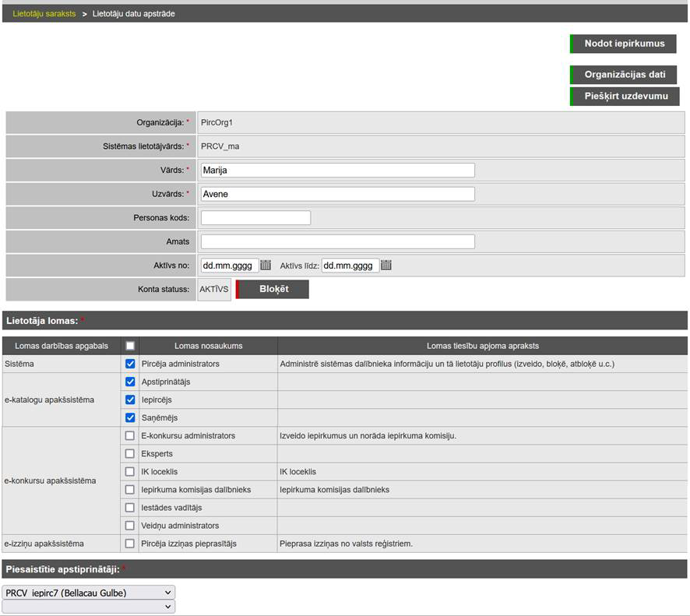Open Organizācijas dati
The width and height of the screenshot is (690, 616).
click(624, 75)
